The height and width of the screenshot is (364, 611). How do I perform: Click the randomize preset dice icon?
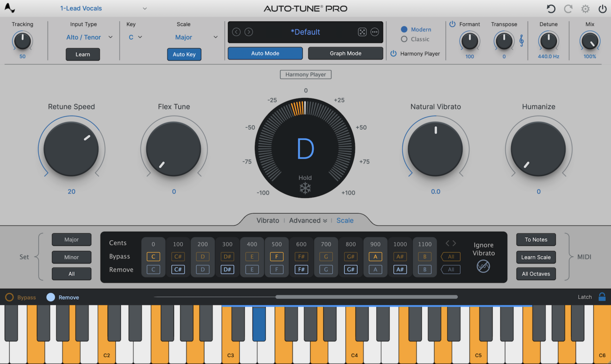pyautogui.click(x=362, y=32)
